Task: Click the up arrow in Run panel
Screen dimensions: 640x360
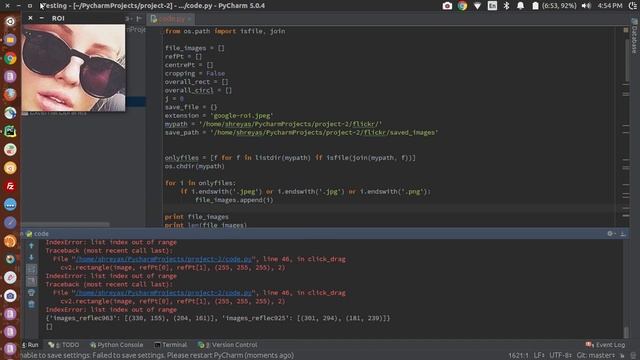Action: (x=31, y=246)
